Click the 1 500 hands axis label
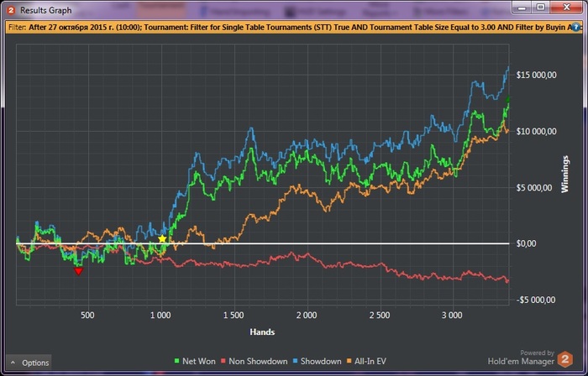588x376 pixels. tap(234, 316)
